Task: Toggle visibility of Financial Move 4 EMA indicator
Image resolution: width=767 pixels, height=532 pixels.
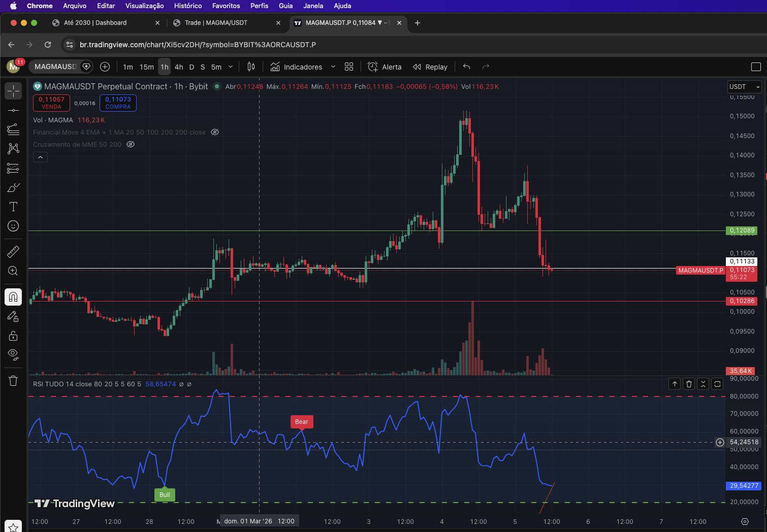Action: 215,132
